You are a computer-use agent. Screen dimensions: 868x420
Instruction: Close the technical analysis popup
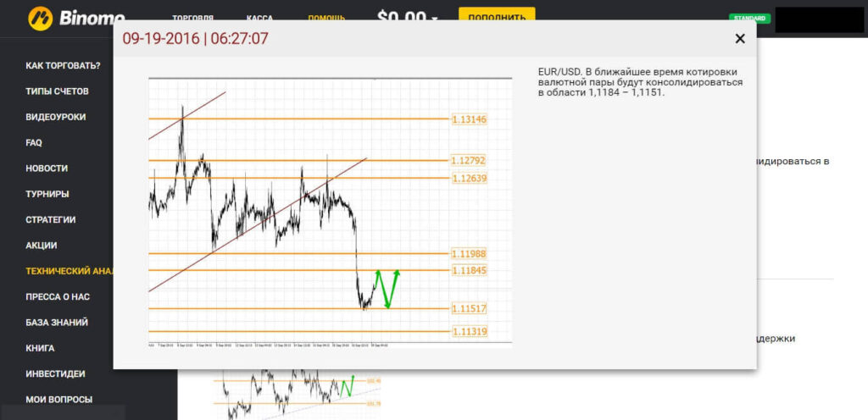click(x=739, y=38)
